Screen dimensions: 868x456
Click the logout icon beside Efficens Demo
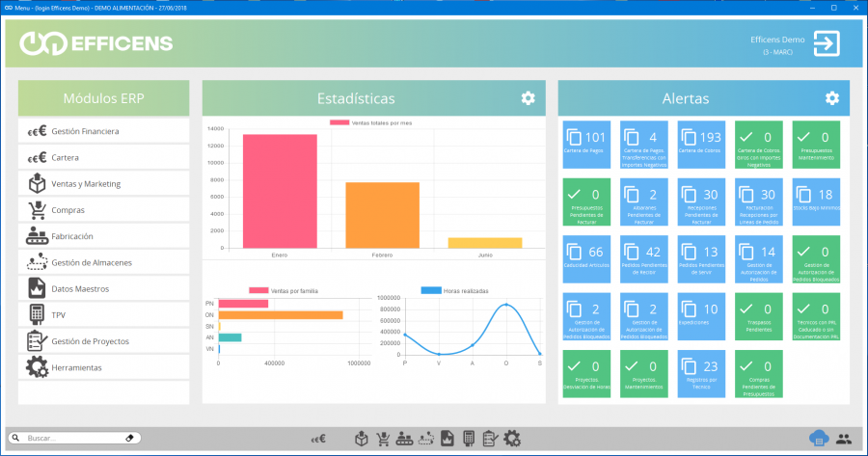[827, 44]
